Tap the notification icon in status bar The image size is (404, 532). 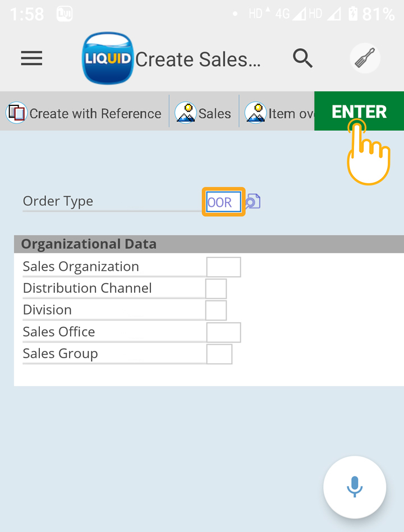click(65, 14)
